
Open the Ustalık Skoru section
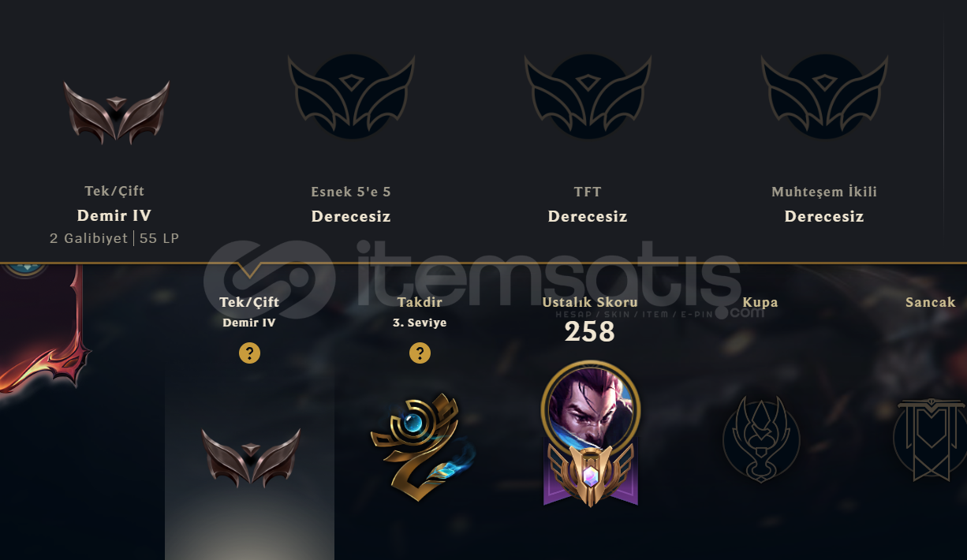click(590, 302)
